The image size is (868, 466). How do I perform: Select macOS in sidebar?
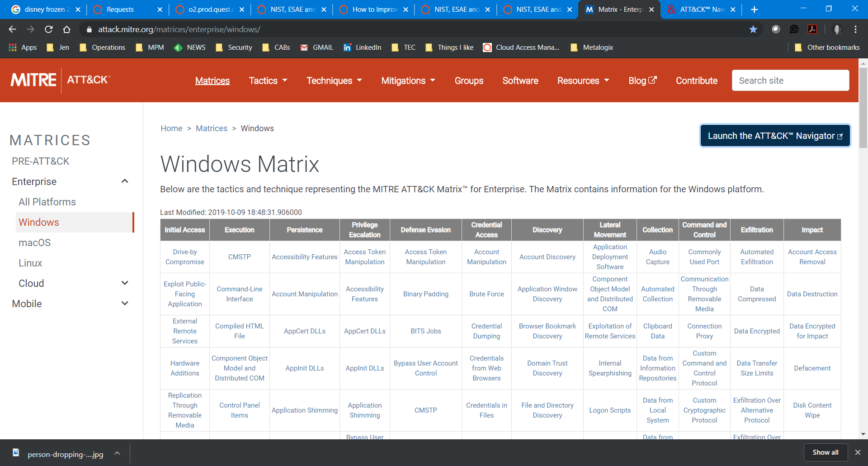[x=34, y=243]
